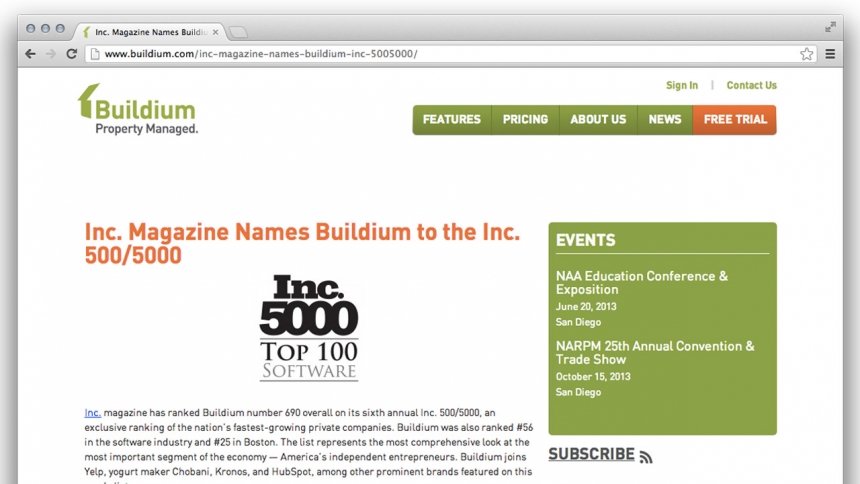
Task: Focus the browser address bar
Action: pyautogui.click(x=440, y=54)
